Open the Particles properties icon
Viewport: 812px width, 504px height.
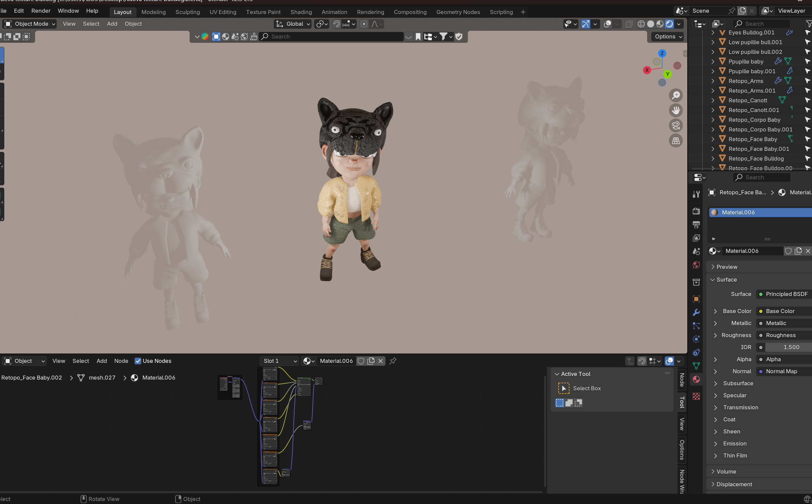click(x=696, y=326)
